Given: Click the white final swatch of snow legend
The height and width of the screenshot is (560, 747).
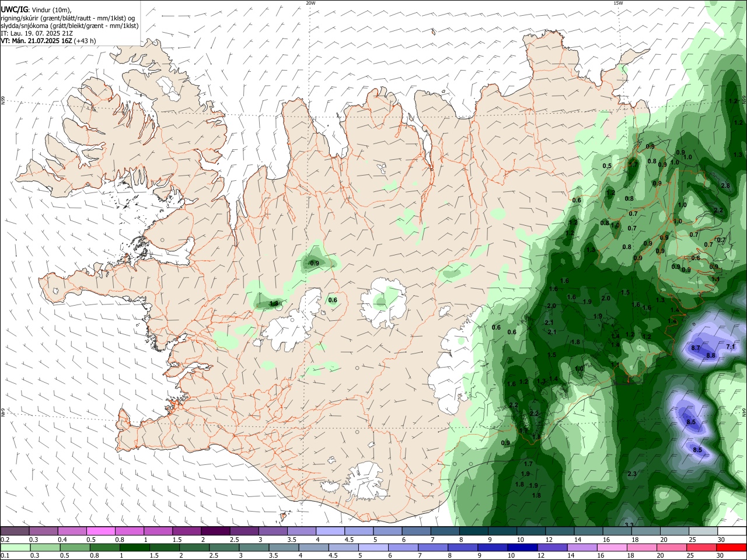Looking at the screenshot, I should click(732, 531).
